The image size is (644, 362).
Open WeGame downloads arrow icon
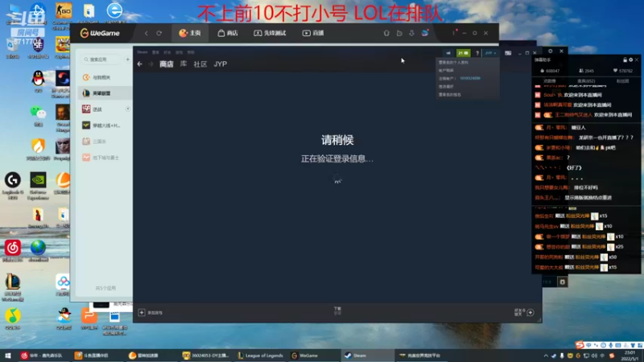click(411, 33)
